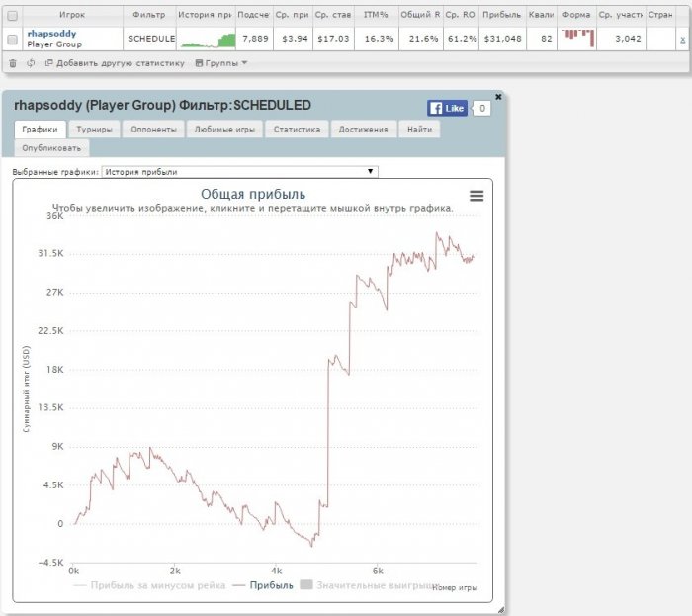
Task: Toggle the Прибыль legend series
Action: pos(263,585)
